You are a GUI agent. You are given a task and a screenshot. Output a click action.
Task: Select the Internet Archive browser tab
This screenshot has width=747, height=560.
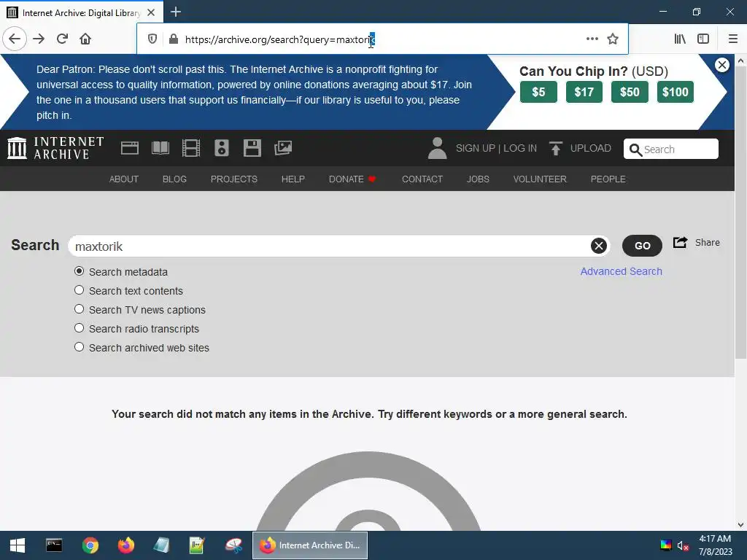click(x=82, y=12)
